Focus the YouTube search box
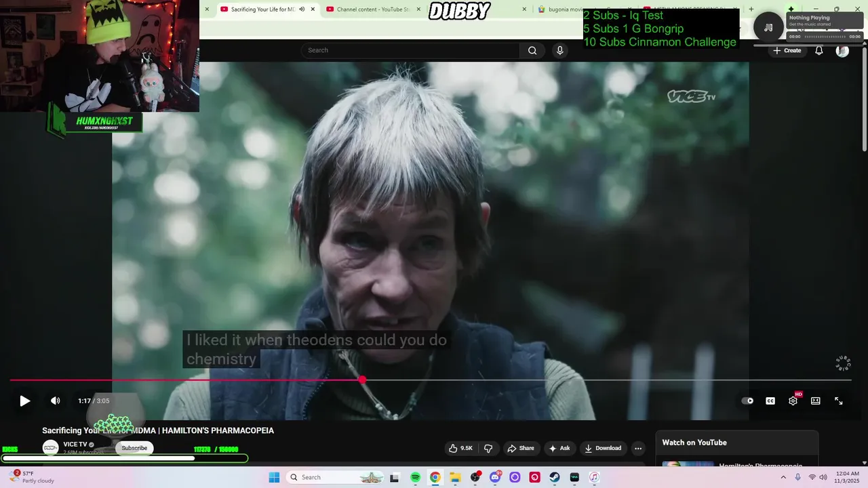The image size is (868, 488). coord(410,50)
